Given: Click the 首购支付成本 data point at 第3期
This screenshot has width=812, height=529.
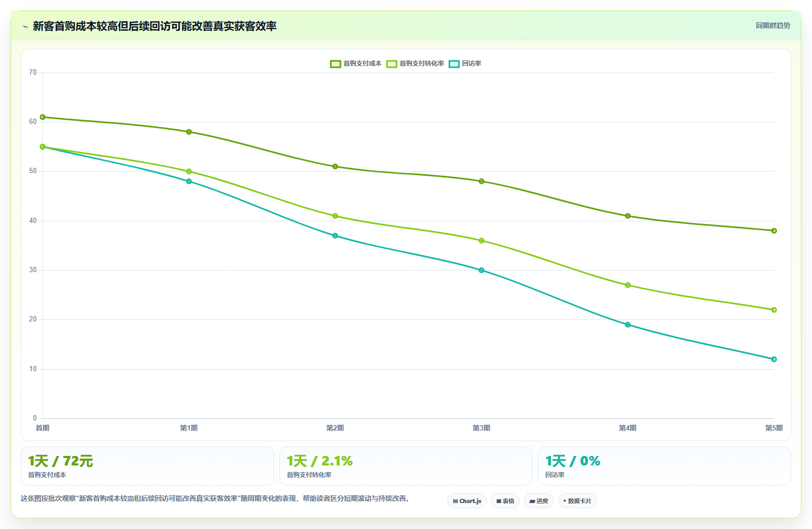Looking at the screenshot, I should click(482, 181).
